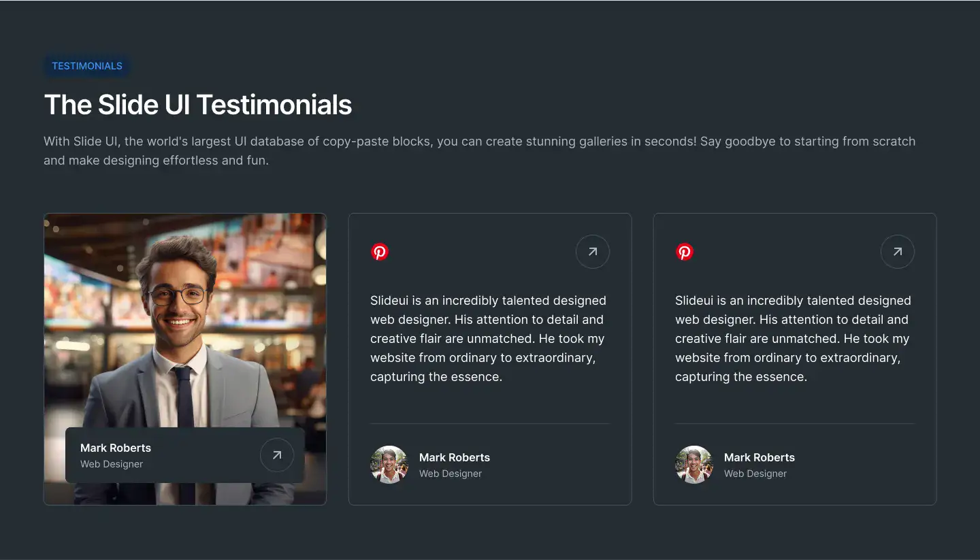The image size is (980, 560).
Task: Click testimonial text in right card
Action: point(794,338)
